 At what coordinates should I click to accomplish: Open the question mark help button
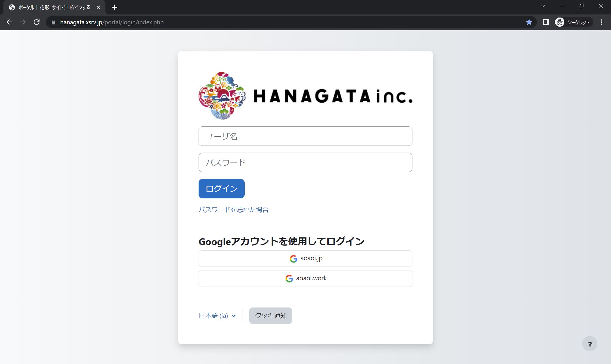point(590,344)
